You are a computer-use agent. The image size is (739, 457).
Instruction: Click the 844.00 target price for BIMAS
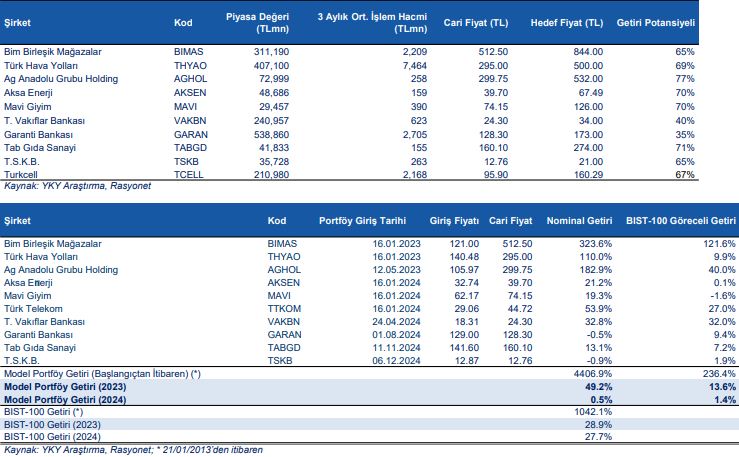(x=588, y=51)
